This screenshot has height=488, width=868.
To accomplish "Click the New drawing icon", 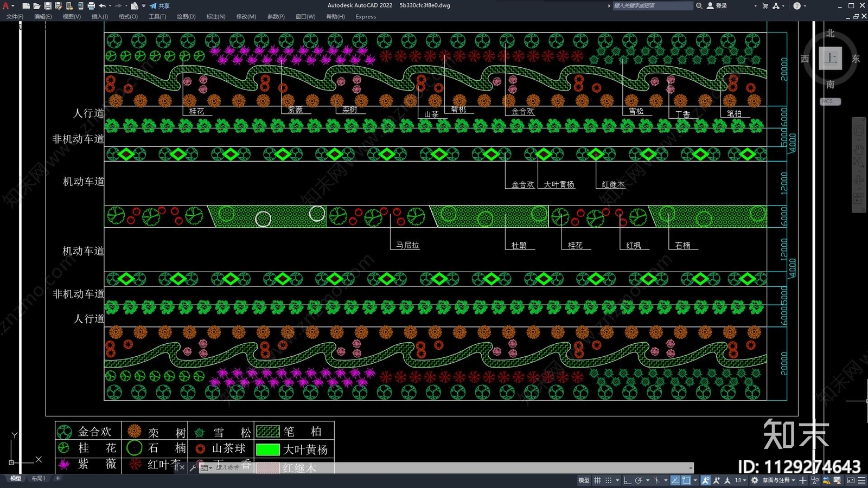I will 26,5.
